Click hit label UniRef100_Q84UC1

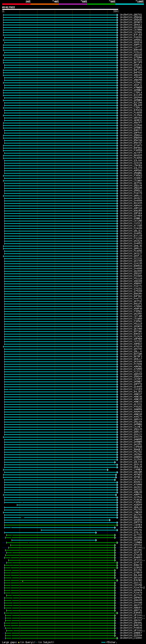pyautogui.click(x=131, y=25)
